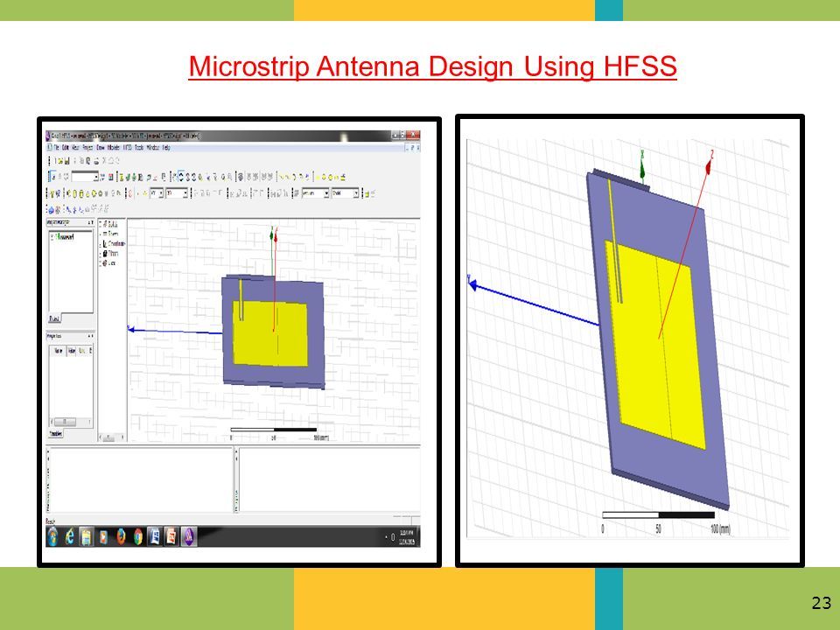
Task: Open the HFSS menu
Action: (128, 148)
